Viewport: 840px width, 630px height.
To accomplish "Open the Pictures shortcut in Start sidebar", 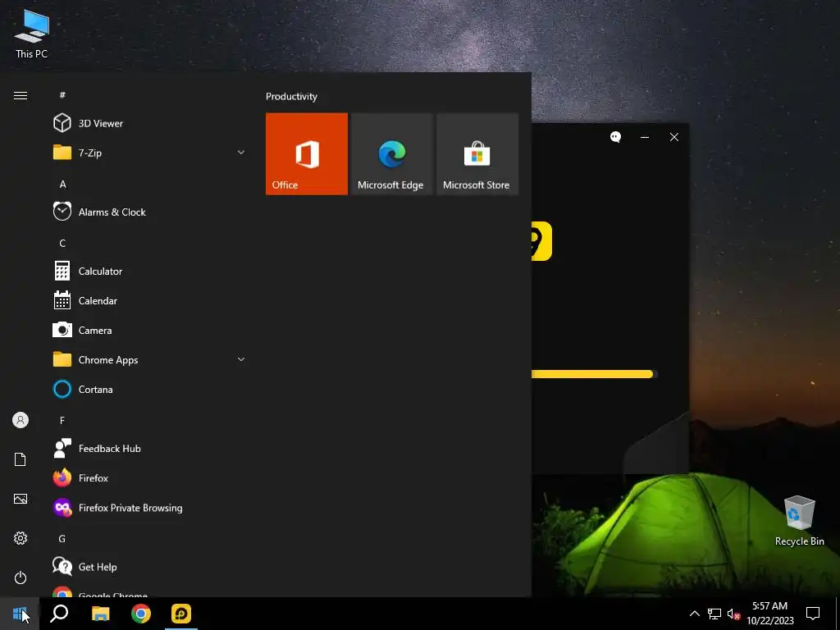I will 21,499.
